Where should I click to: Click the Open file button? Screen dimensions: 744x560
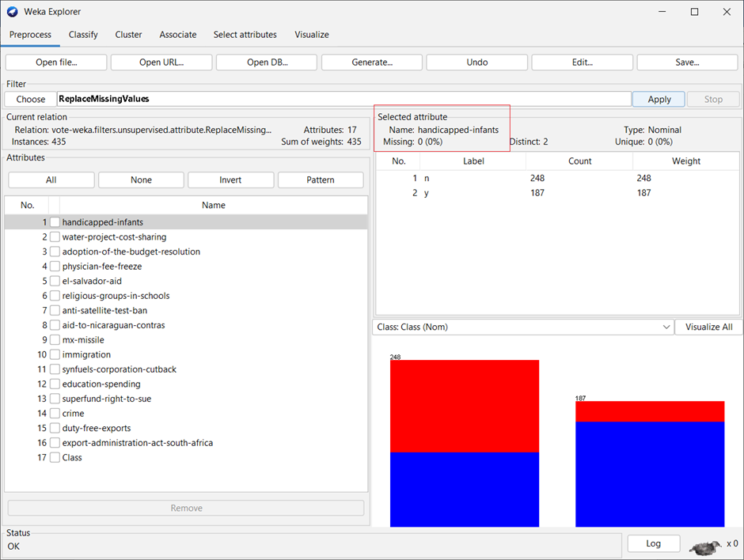pyautogui.click(x=55, y=62)
